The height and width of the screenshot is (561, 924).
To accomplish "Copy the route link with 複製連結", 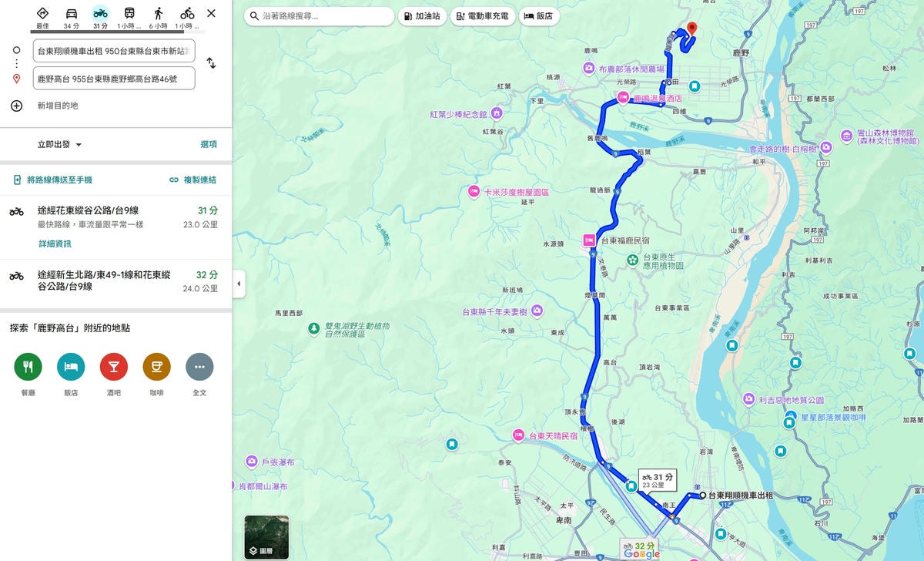I will [x=192, y=180].
